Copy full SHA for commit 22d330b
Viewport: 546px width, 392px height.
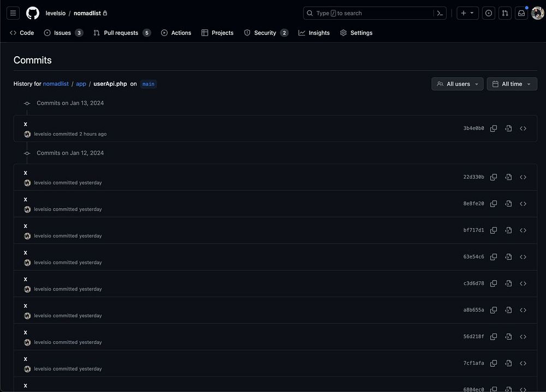pos(494,177)
